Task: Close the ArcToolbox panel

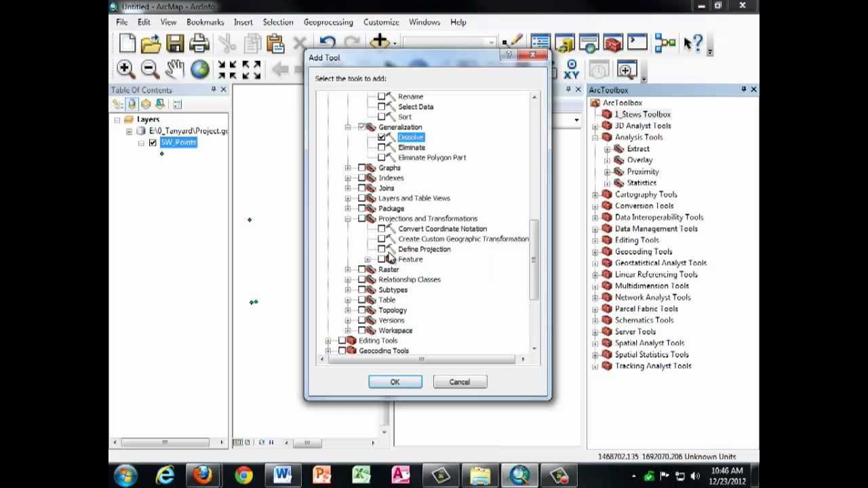Action: [753, 89]
